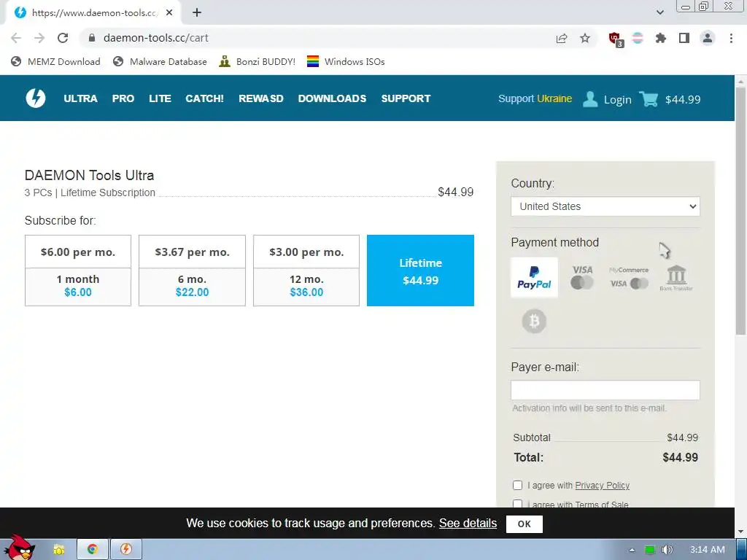Choose the MyCommerce Visa payment option
This screenshot has height=560, width=747.
coord(629,278)
